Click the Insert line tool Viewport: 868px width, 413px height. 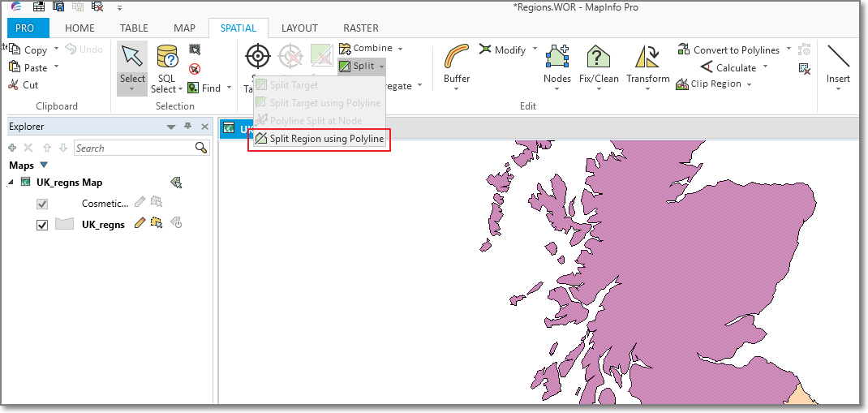click(x=838, y=58)
